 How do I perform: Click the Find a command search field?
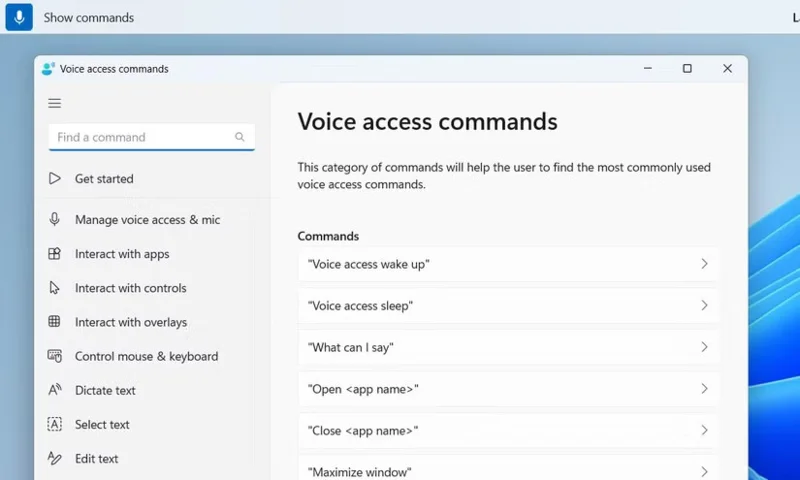140,137
